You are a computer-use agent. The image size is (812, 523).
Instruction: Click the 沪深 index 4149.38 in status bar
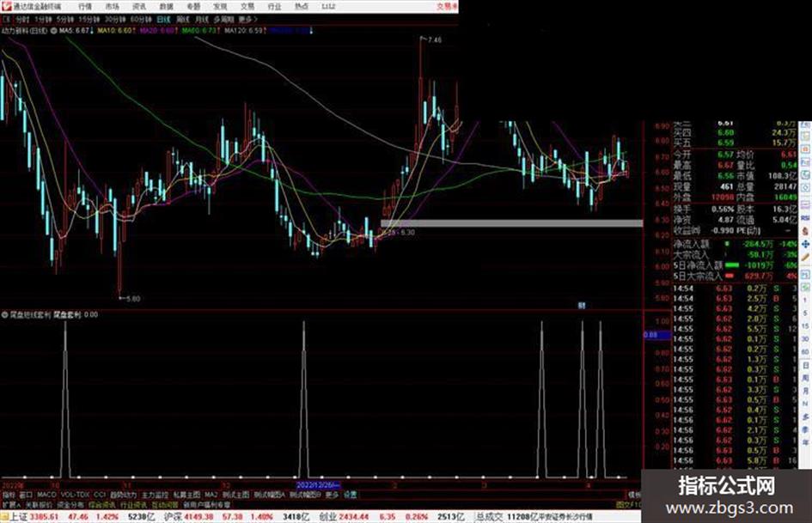click(x=187, y=517)
